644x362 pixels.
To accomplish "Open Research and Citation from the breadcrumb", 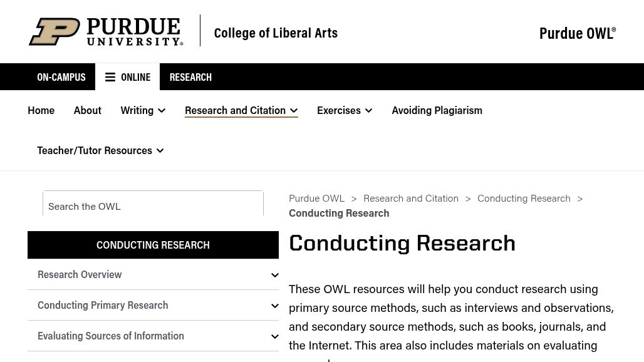I will [411, 197].
